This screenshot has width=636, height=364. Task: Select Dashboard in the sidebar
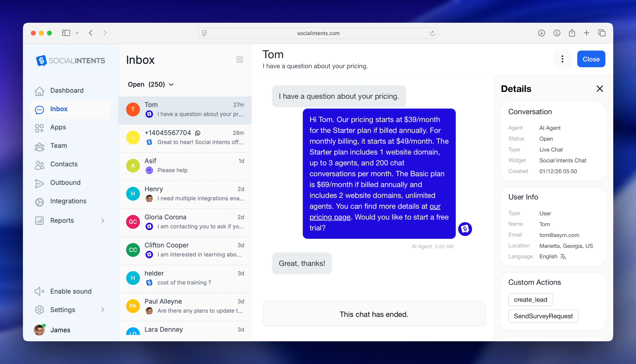(x=67, y=90)
